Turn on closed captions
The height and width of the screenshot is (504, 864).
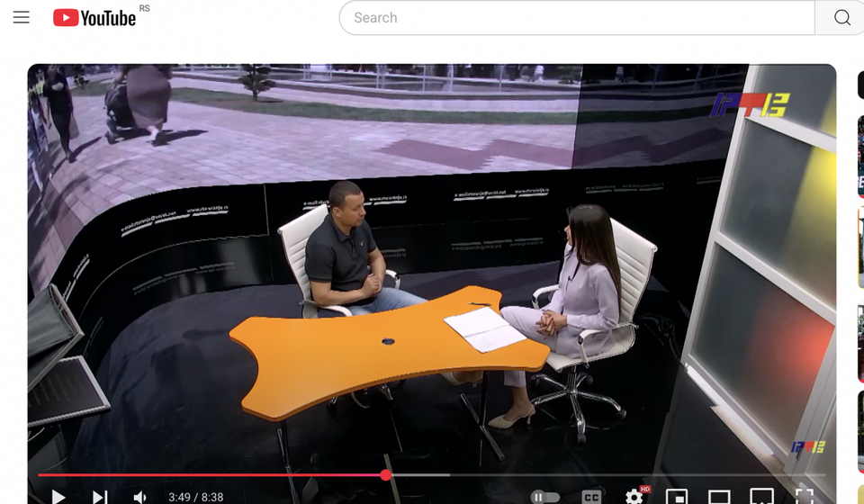(590, 497)
